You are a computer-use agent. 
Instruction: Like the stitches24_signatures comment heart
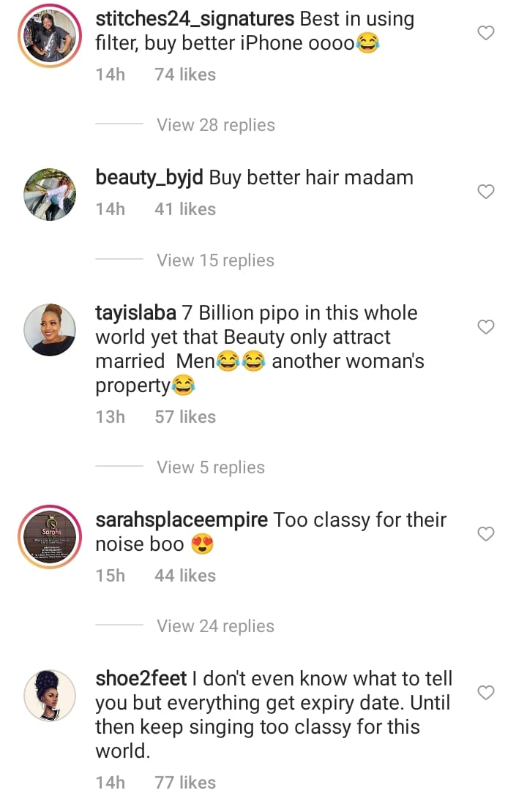[485, 33]
